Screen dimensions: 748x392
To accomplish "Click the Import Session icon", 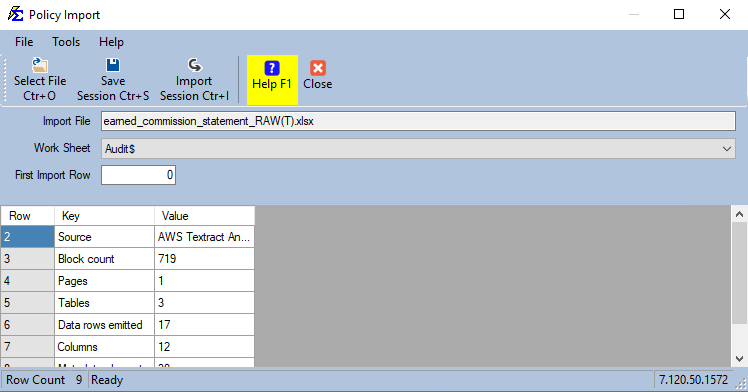I will [x=194, y=65].
